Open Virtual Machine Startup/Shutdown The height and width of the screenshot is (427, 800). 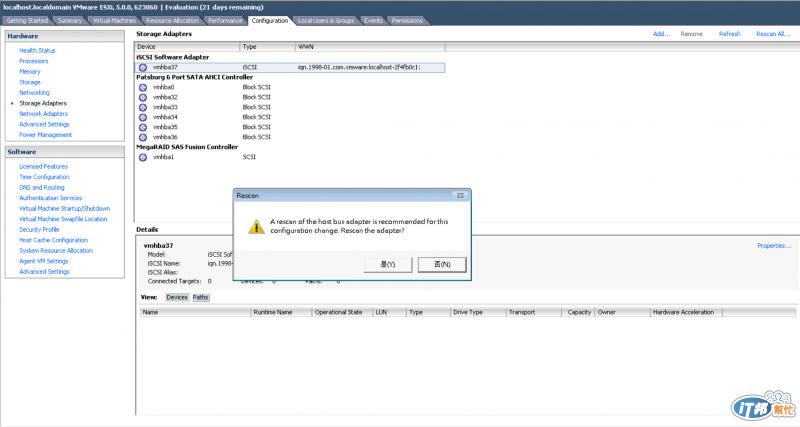(x=64, y=209)
